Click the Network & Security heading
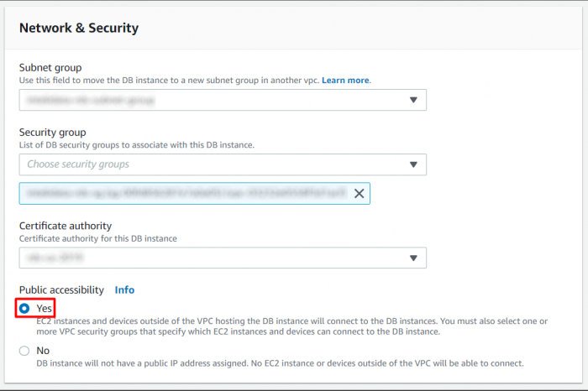The image size is (588, 391). pyautogui.click(x=78, y=28)
